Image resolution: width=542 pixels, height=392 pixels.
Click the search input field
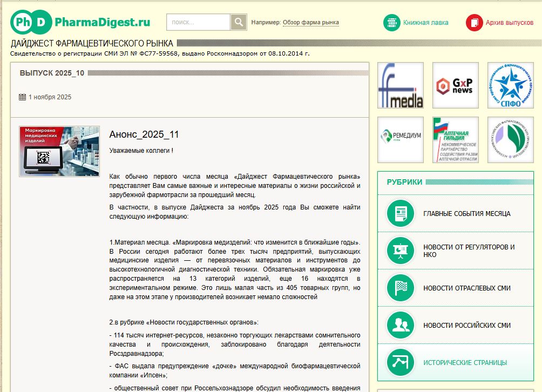click(x=199, y=22)
